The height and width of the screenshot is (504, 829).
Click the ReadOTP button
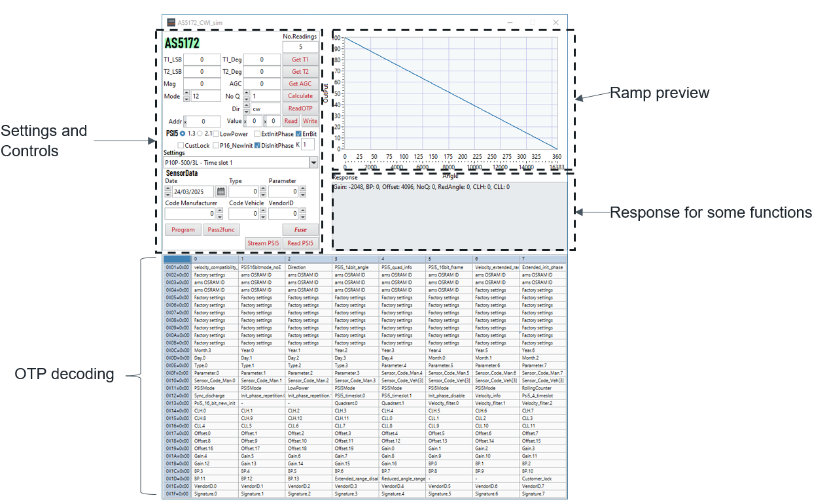pos(300,109)
